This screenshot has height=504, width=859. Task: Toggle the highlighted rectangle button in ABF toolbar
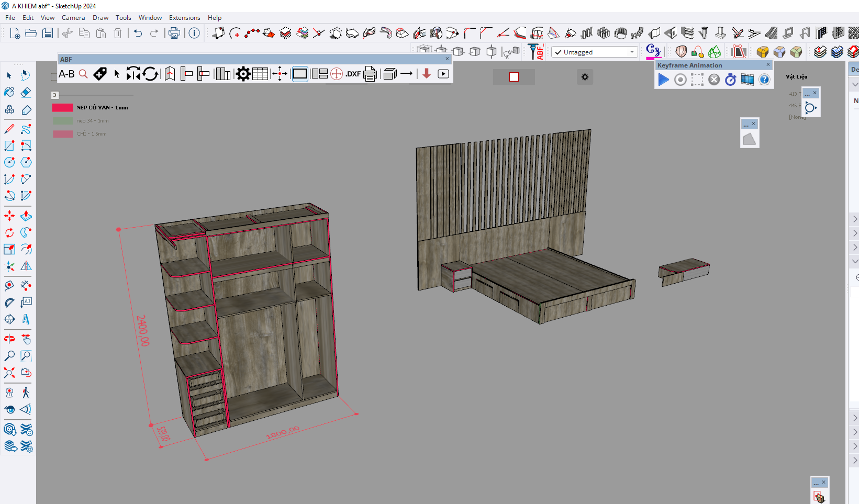300,74
